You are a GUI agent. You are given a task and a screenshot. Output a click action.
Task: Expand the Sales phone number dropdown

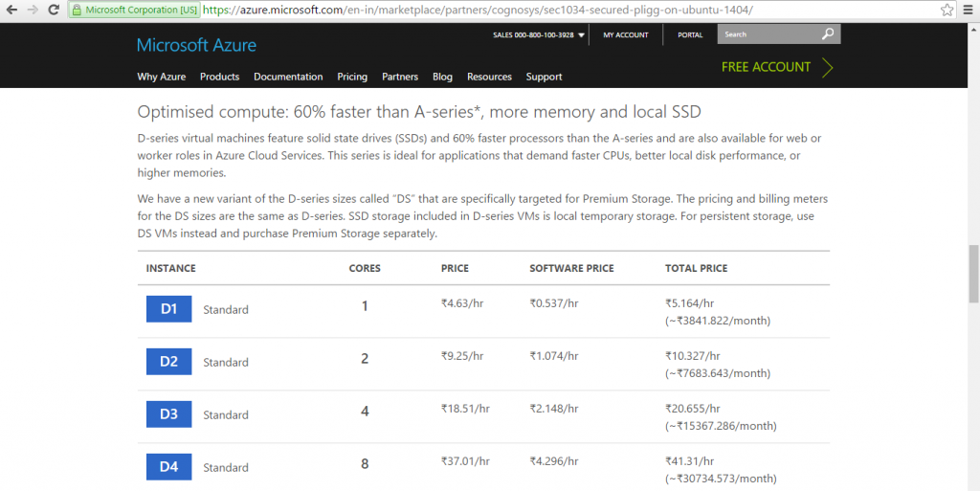click(581, 35)
